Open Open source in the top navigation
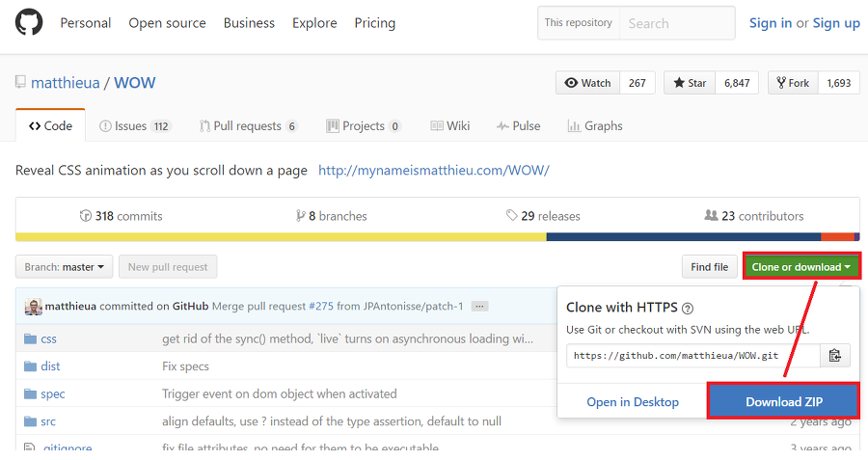The width and height of the screenshot is (868, 460). (x=167, y=23)
